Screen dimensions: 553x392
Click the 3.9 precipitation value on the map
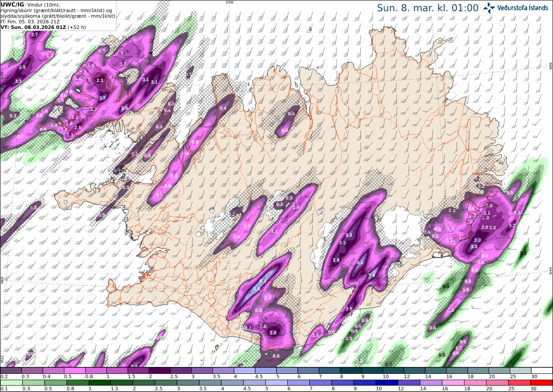(124, 108)
